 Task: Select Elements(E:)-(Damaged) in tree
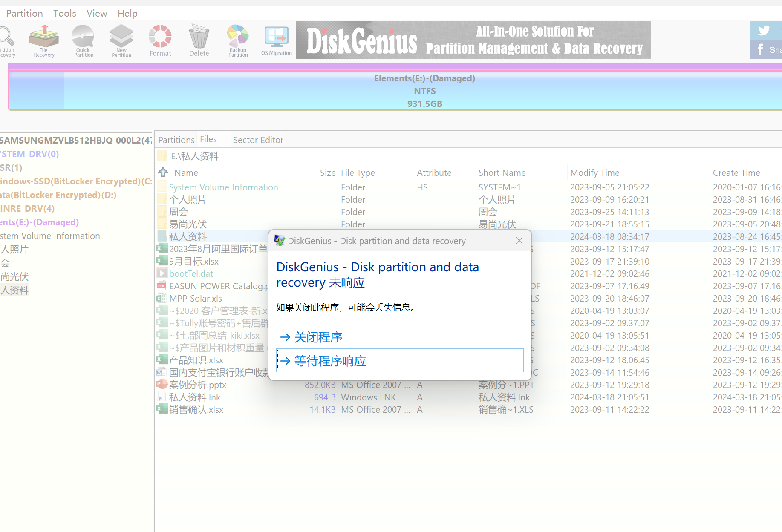pos(39,222)
